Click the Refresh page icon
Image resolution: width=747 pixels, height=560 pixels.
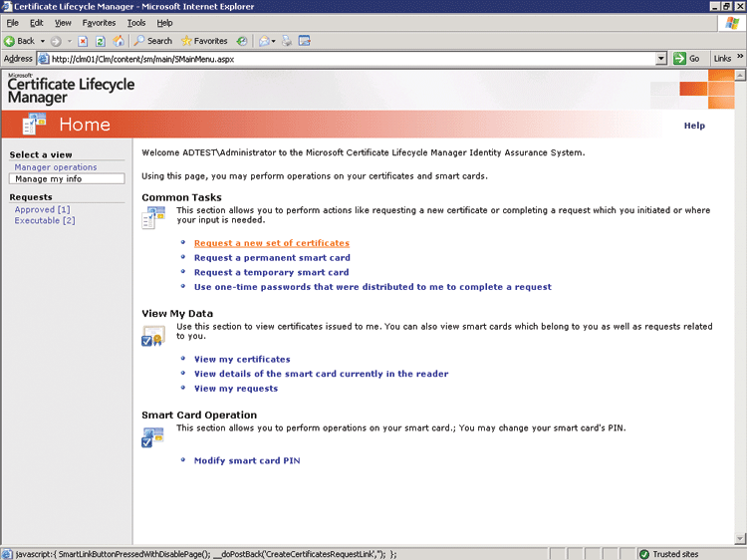(100, 41)
